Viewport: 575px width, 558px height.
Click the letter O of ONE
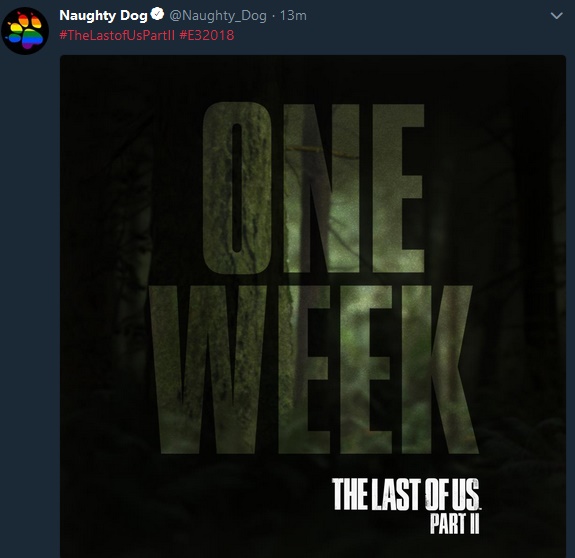pyautogui.click(x=237, y=188)
